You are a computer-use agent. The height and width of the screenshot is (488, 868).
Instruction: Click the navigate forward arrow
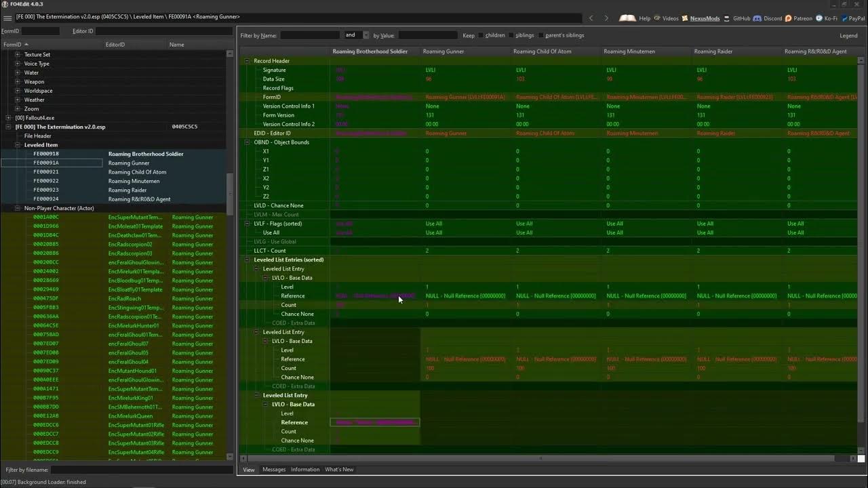(x=606, y=18)
